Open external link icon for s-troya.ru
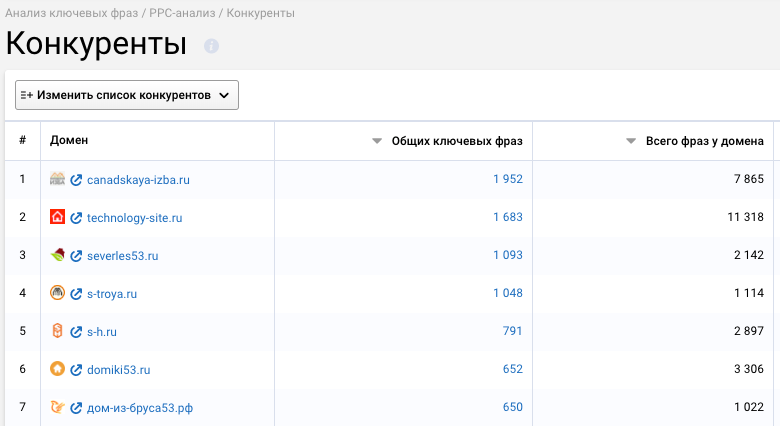 tap(76, 294)
